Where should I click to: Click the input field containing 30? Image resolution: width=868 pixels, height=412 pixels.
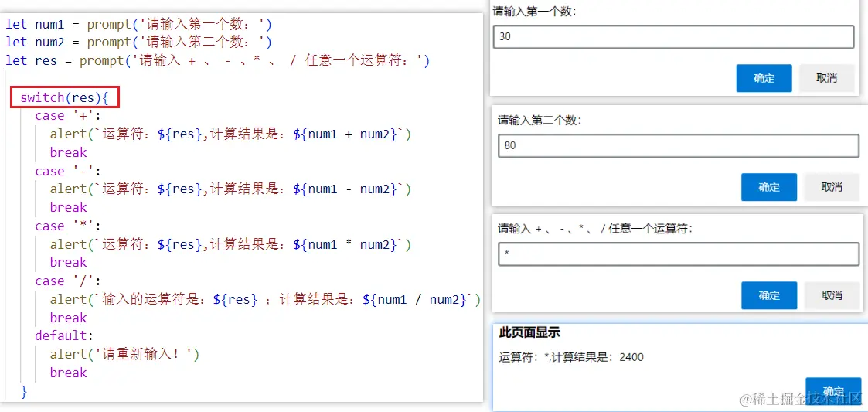(673, 37)
